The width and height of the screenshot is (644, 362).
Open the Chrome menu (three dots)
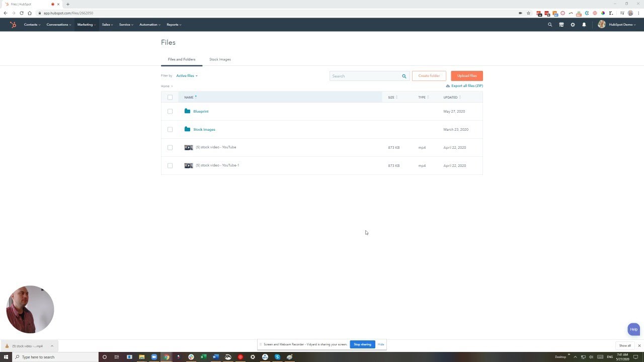click(638, 13)
